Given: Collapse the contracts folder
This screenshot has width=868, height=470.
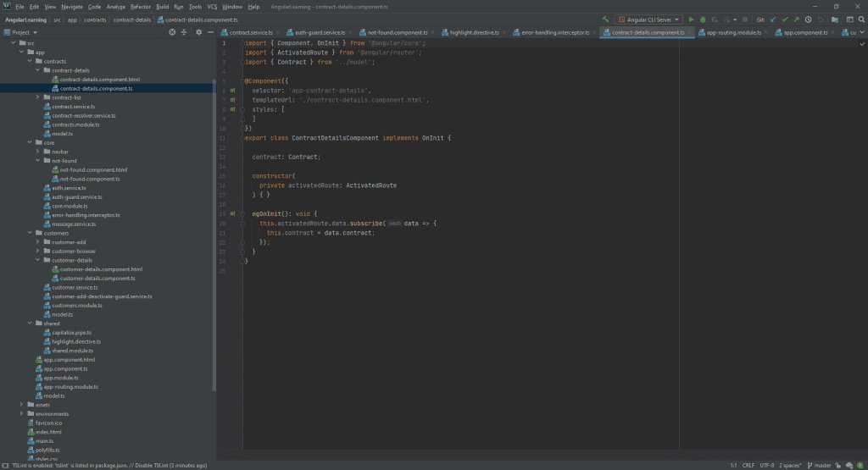Looking at the screenshot, I should (x=30, y=61).
